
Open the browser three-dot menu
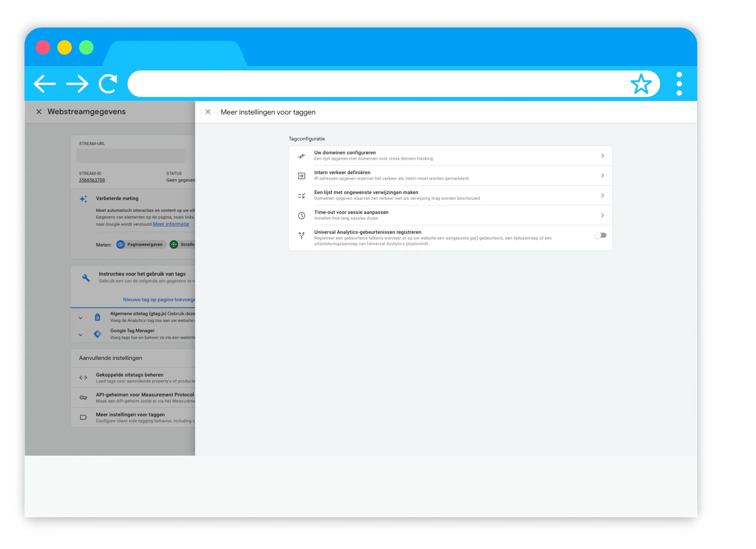(679, 84)
